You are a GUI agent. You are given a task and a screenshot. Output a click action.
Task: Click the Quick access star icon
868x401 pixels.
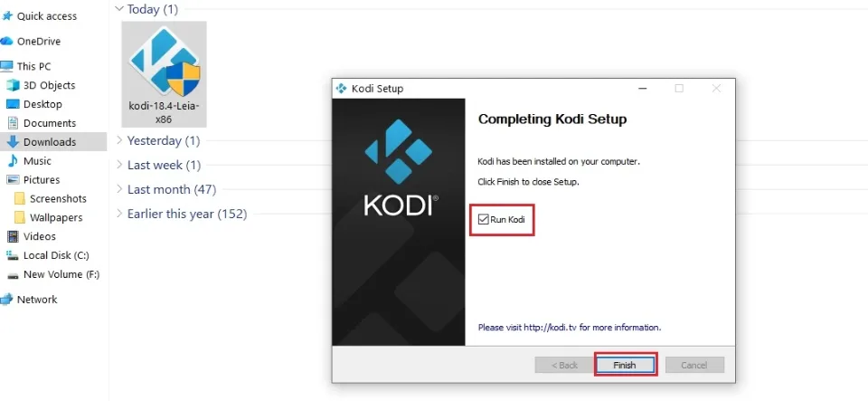(x=7, y=16)
